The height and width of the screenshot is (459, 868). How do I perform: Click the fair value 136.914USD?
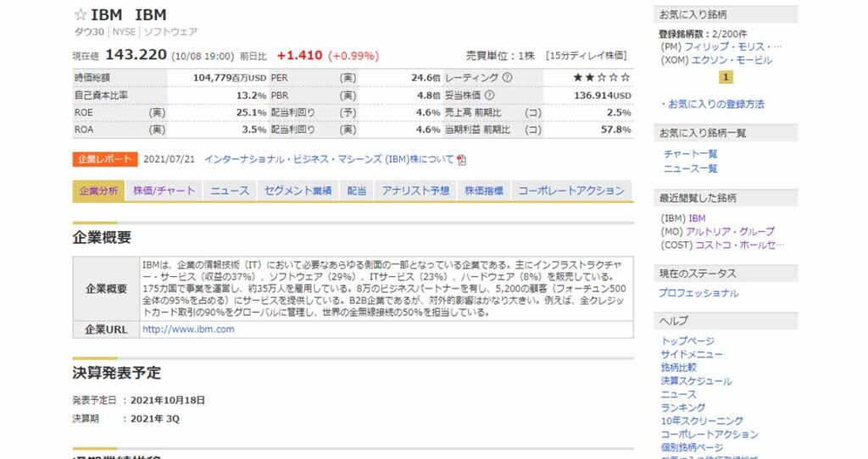[603, 95]
